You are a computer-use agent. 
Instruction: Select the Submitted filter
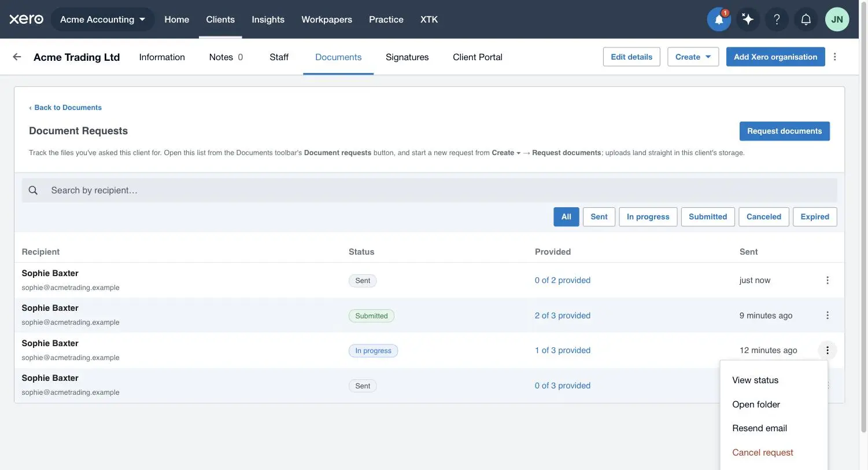pos(708,216)
